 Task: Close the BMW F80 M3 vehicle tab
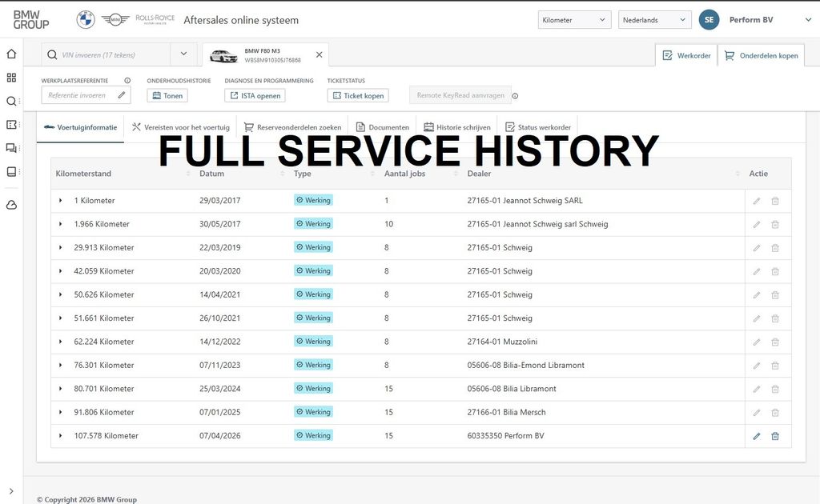pyautogui.click(x=320, y=54)
